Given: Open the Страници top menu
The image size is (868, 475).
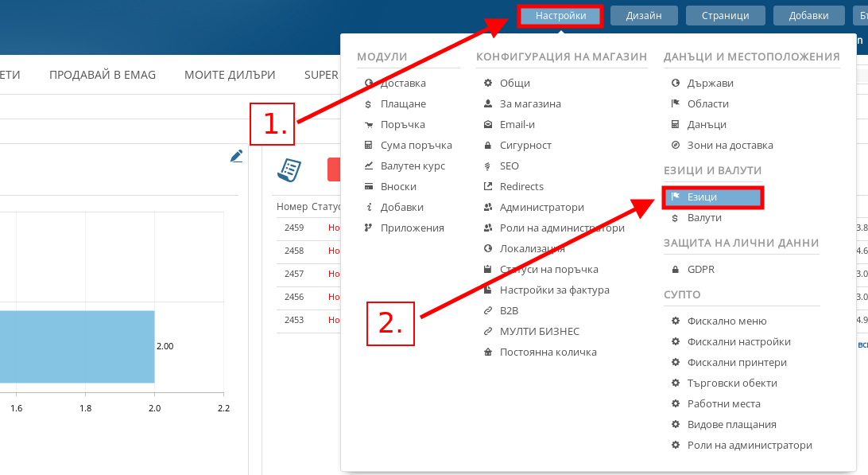Looking at the screenshot, I should click(x=725, y=16).
